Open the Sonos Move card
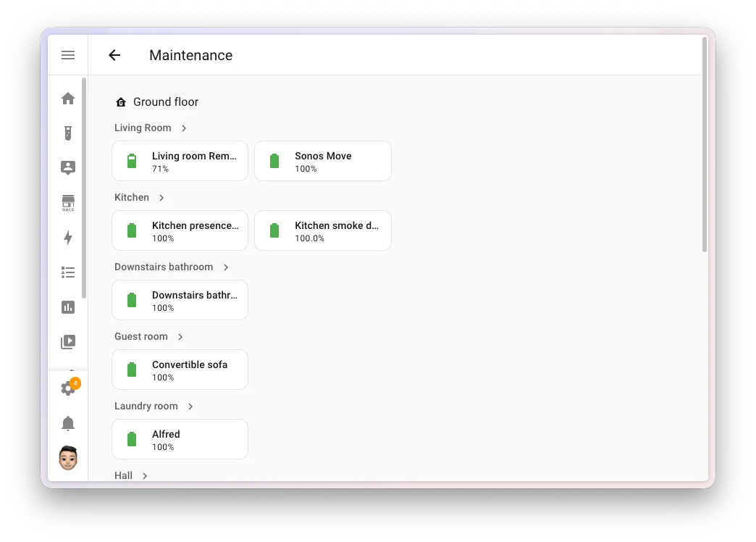This screenshot has width=756, height=542. coord(322,161)
